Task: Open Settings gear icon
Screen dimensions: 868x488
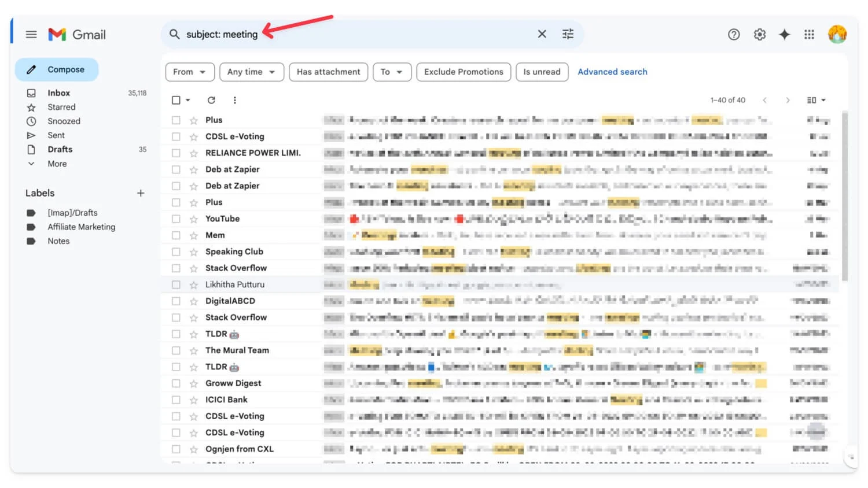Action: 759,35
